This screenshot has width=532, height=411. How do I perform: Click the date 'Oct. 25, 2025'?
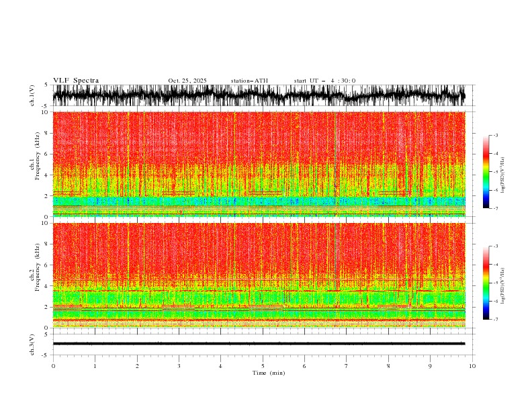coord(187,81)
